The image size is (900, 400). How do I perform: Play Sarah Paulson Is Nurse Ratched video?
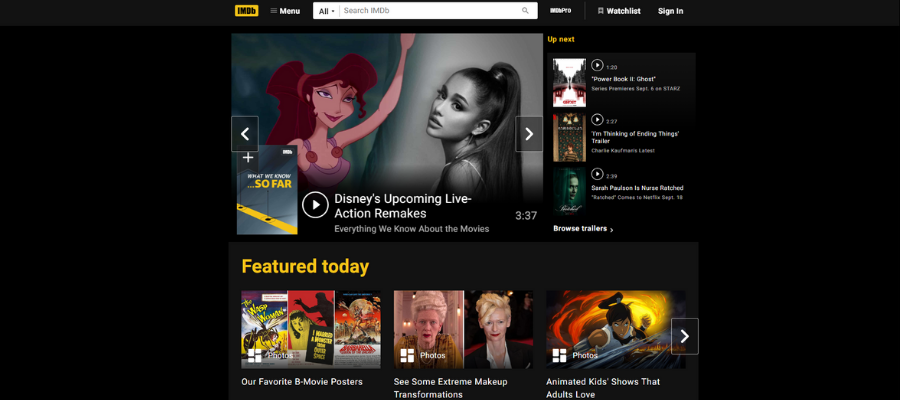click(597, 174)
